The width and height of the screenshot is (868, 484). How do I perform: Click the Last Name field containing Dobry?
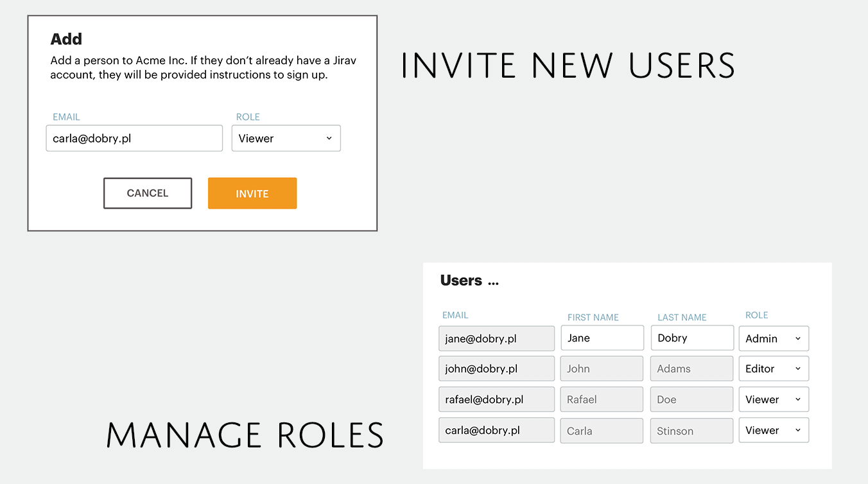point(692,338)
